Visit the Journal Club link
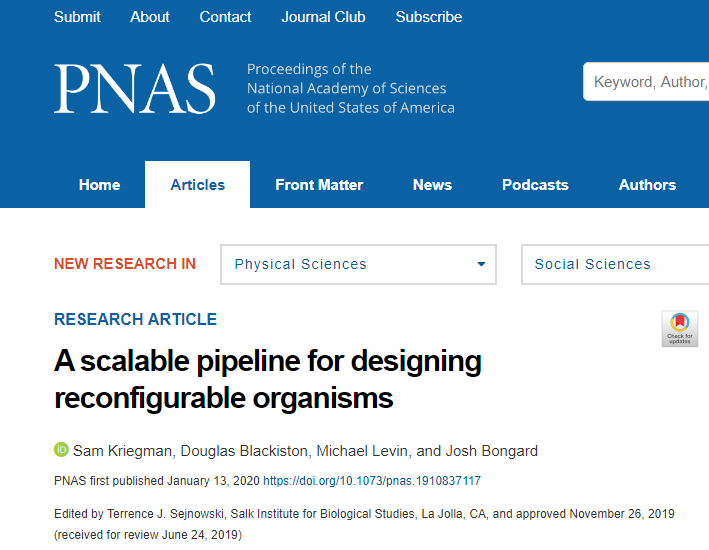Image resolution: width=709 pixels, height=550 pixels. 323,17
